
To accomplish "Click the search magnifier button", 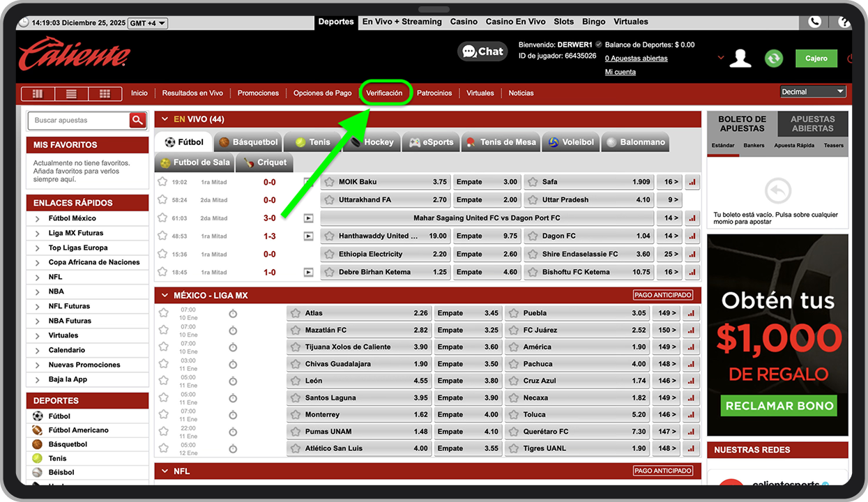I will [x=137, y=121].
